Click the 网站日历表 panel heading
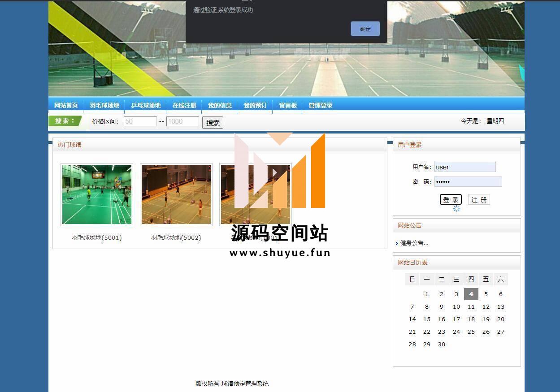The width and height of the screenshot is (560, 392). 413,263
